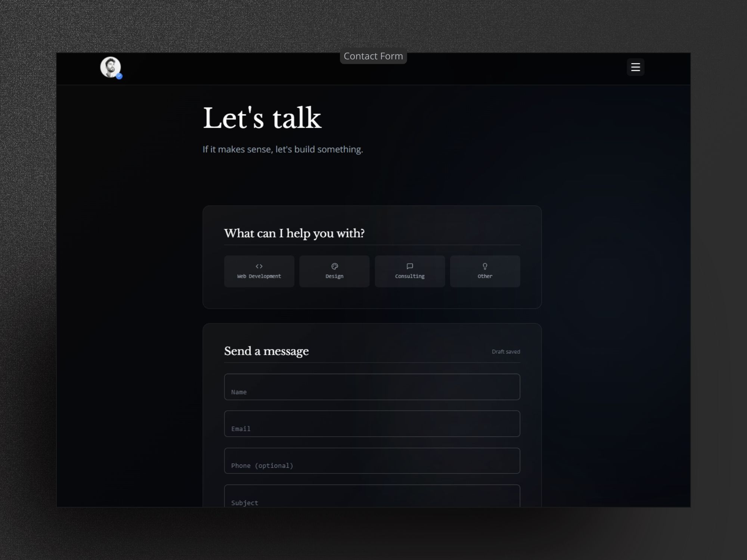Select the Other service label

point(485,276)
